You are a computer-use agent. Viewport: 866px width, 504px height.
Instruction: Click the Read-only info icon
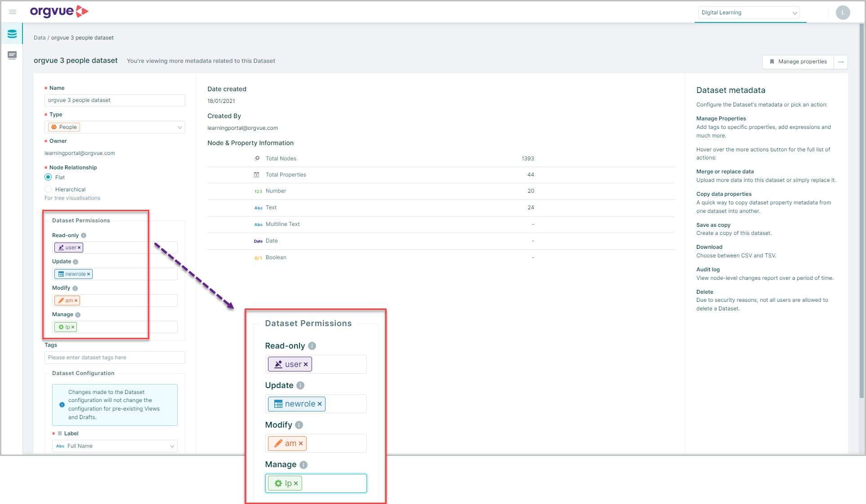(84, 235)
